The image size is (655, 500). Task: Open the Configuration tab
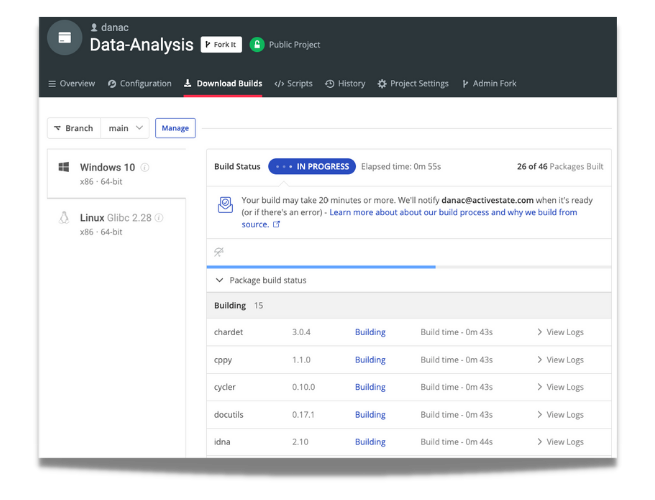click(x=140, y=84)
